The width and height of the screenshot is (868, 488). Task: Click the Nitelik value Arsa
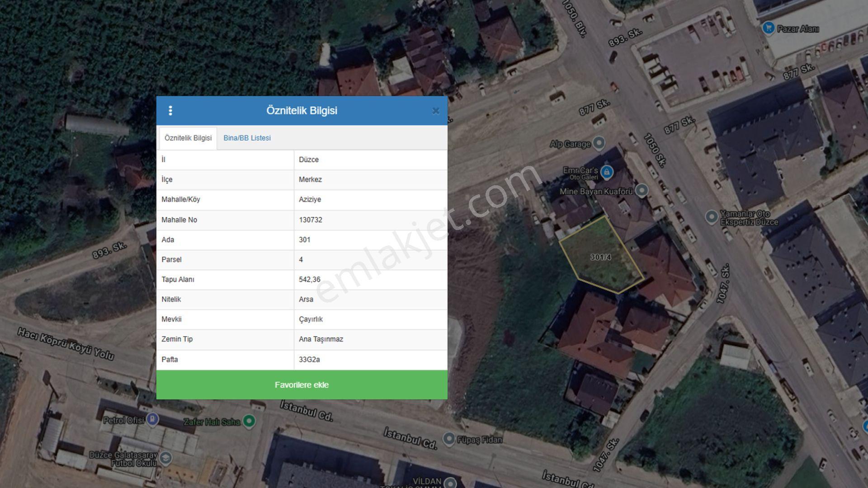[306, 299]
